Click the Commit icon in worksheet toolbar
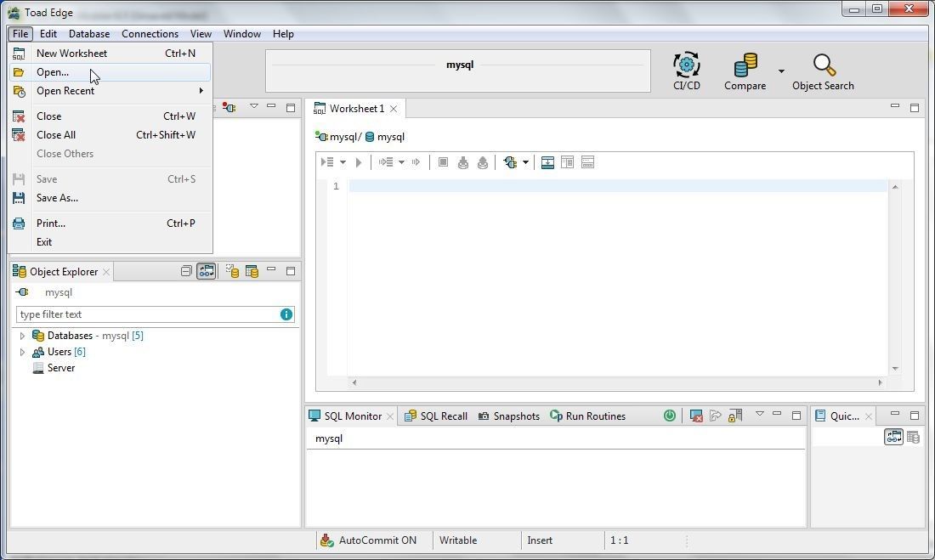 462,162
